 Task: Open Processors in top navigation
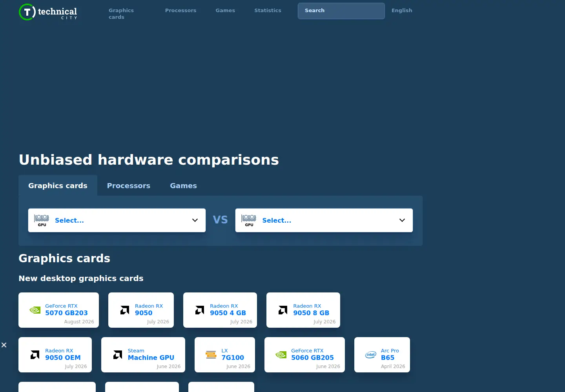click(x=180, y=11)
